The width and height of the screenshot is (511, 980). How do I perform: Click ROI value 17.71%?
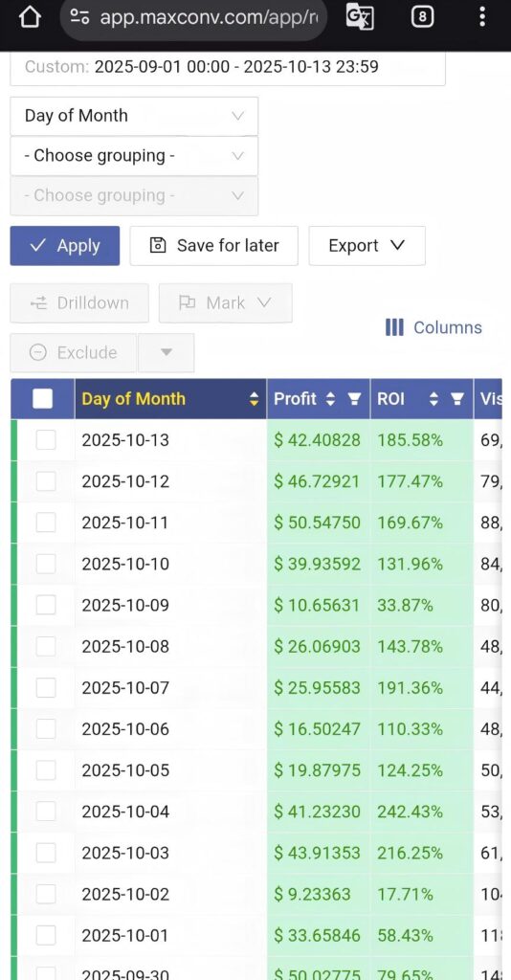click(x=406, y=895)
